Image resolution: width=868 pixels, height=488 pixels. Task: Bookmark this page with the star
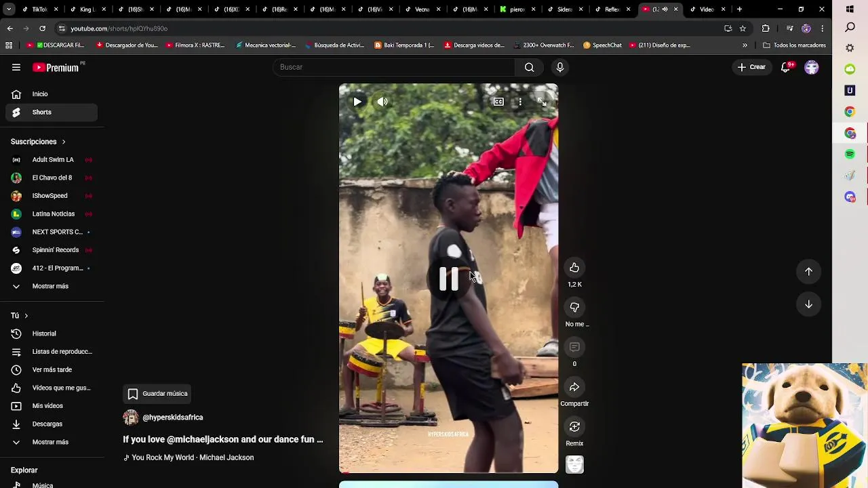(x=743, y=28)
